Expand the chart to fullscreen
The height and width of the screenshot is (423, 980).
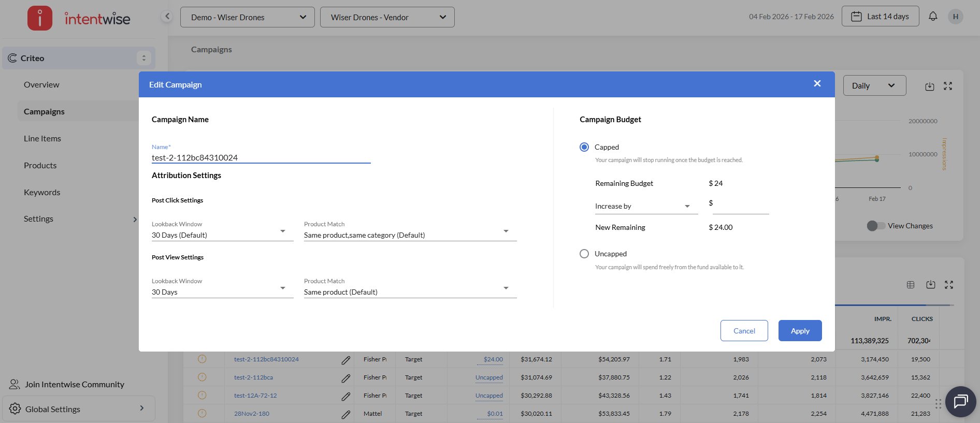[x=948, y=86]
